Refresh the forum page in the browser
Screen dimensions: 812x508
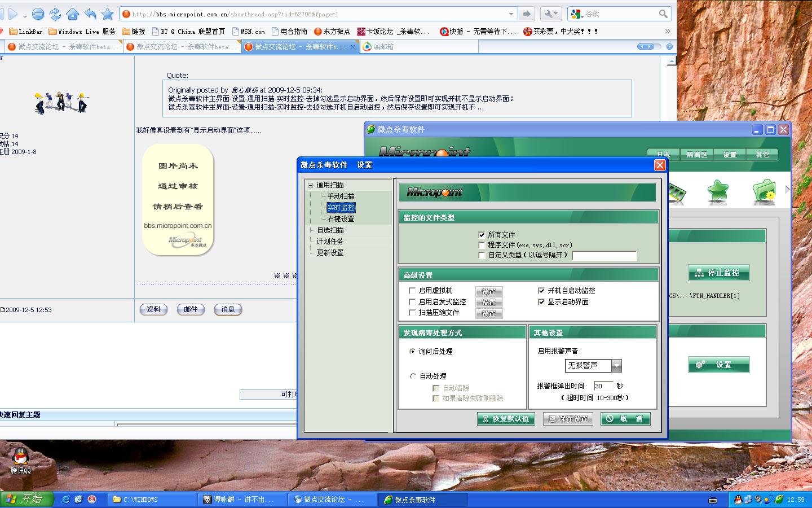click(55, 14)
